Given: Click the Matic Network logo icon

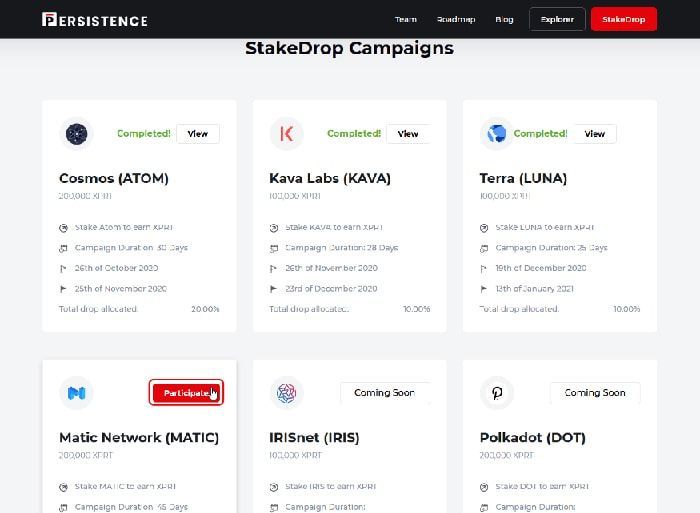Looking at the screenshot, I should coord(76,393).
